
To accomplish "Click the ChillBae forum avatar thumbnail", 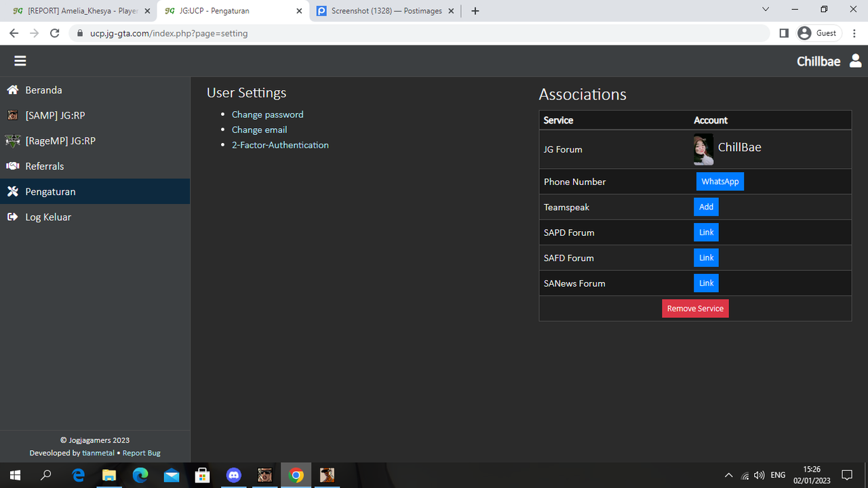I will [703, 149].
